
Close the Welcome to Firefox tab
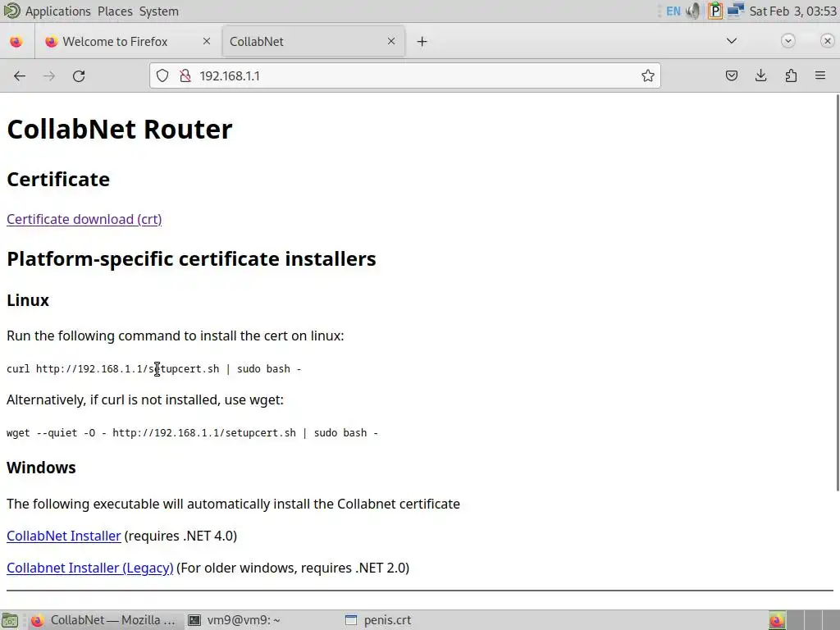coord(206,41)
